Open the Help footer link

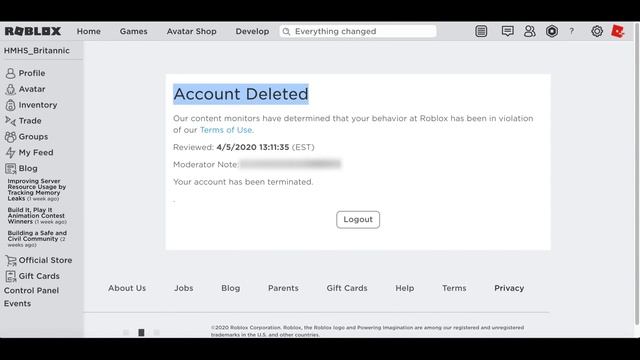pos(404,288)
